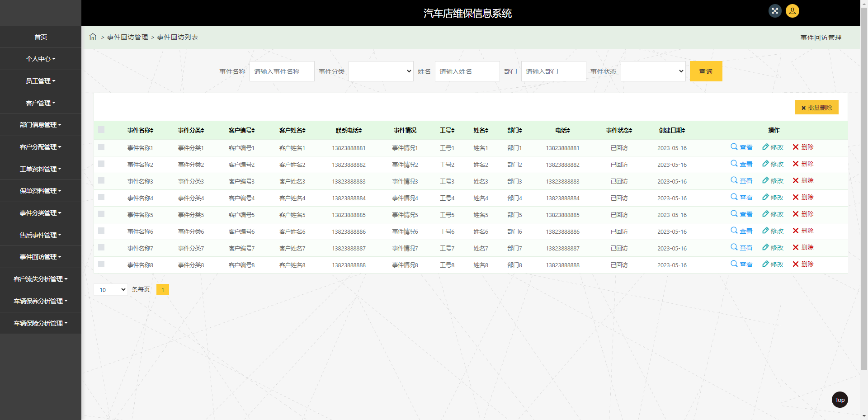Select the checkbox for row 事件名称6
The height and width of the screenshot is (420, 868).
point(101,231)
